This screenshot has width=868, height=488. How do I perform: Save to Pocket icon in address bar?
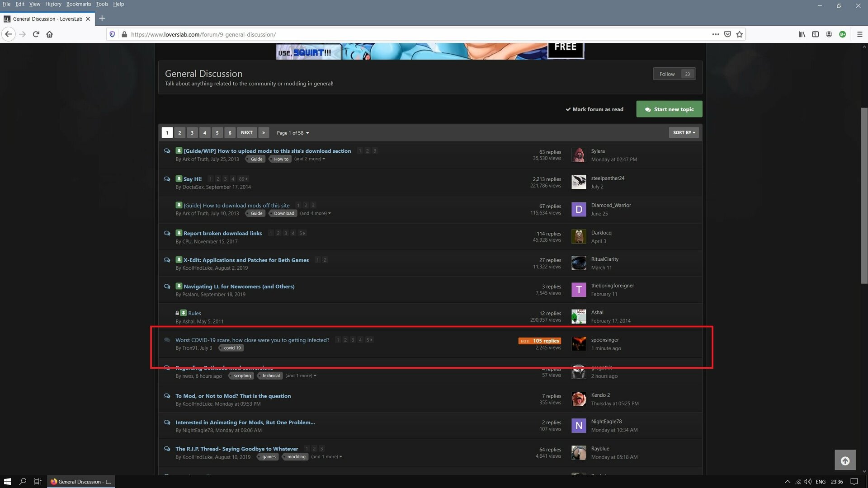point(727,34)
